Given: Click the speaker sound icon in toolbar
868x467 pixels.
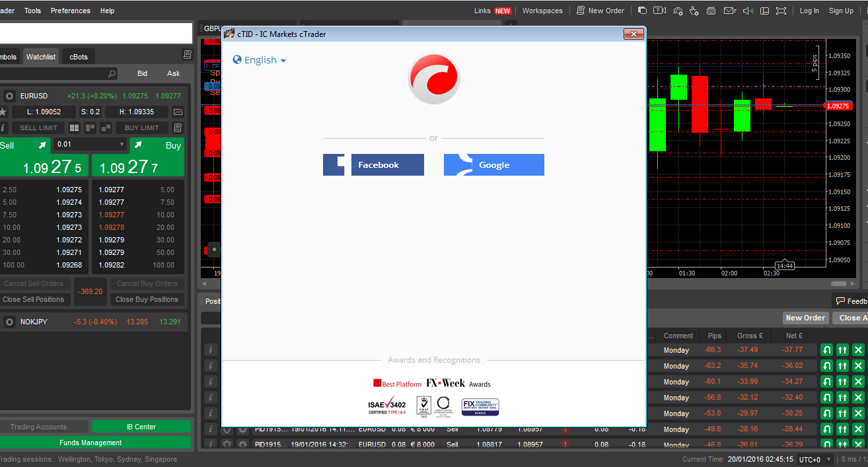Looking at the screenshot, I should [x=748, y=11].
